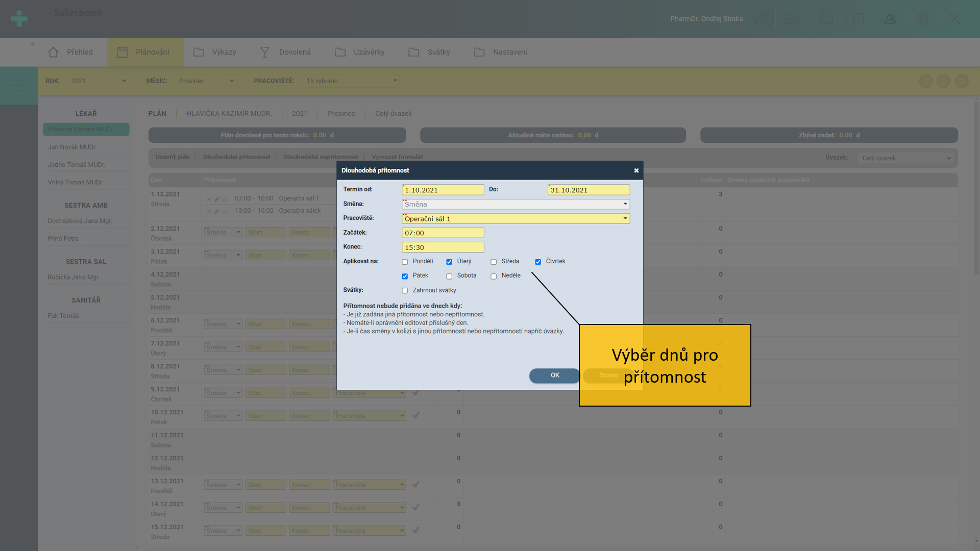Open the Měsíc Prosinec dropdown

point(206,81)
